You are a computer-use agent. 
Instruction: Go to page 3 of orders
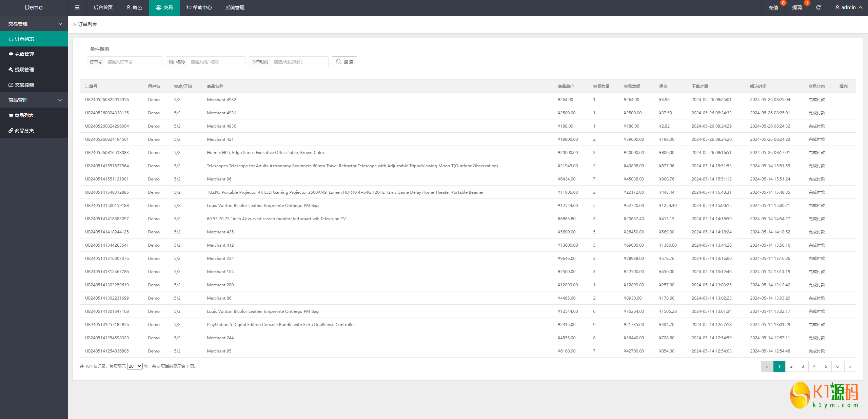pos(803,366)
